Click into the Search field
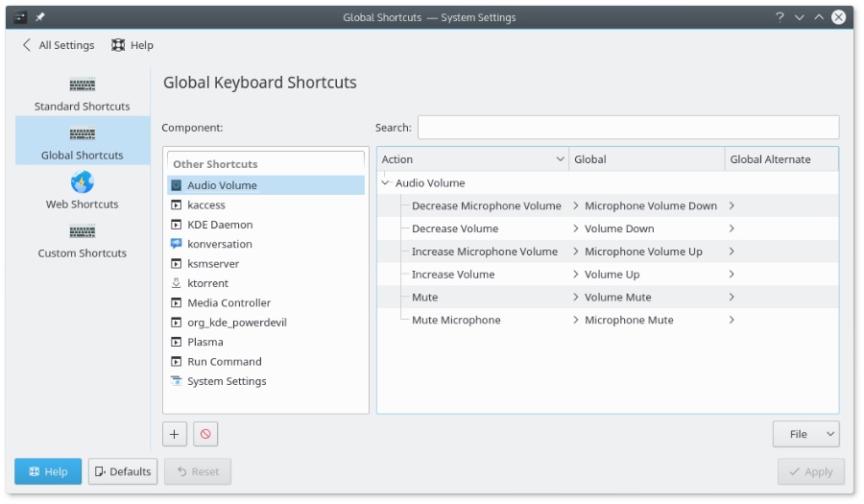The image size is (864, 504). pos(628,128)
